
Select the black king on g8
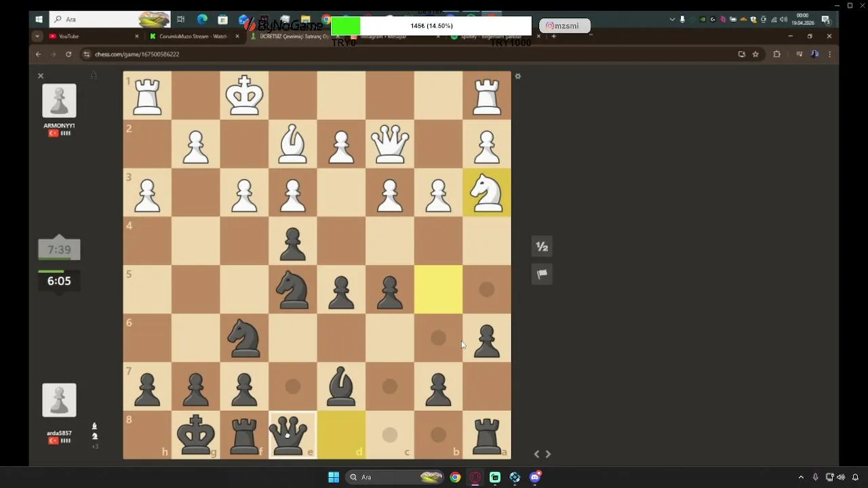pyautogui.click(x=196, y=435)
